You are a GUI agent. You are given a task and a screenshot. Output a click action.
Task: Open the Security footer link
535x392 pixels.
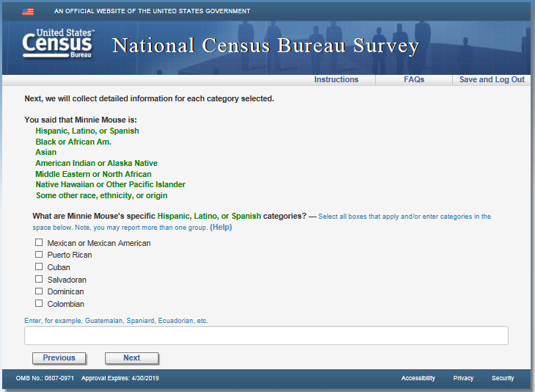point(503,379)
